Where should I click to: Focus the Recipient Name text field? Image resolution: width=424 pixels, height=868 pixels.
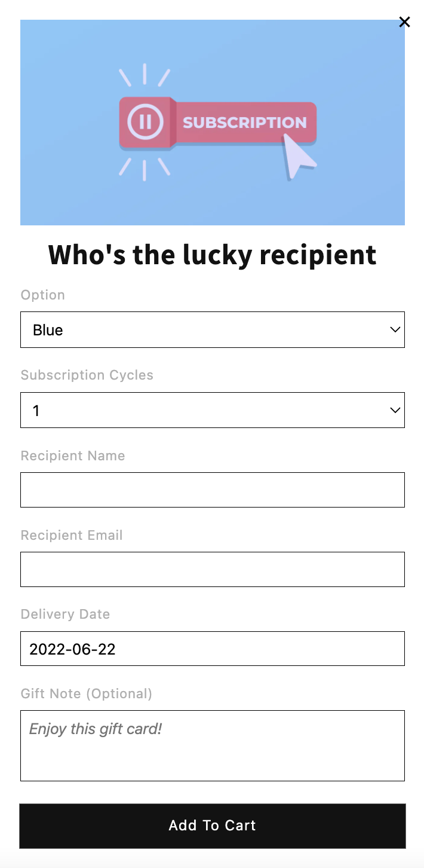tap(212, 490)
